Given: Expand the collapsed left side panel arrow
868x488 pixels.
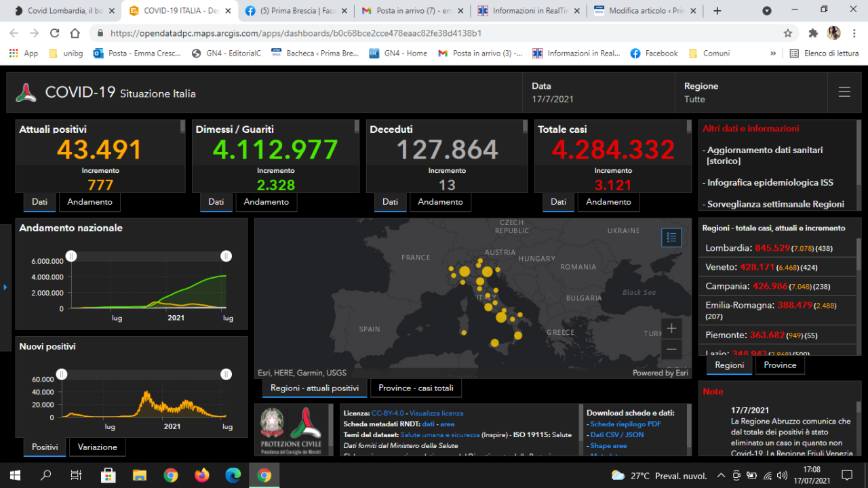Looking at the screenshot, I should (x=5, y=287).
